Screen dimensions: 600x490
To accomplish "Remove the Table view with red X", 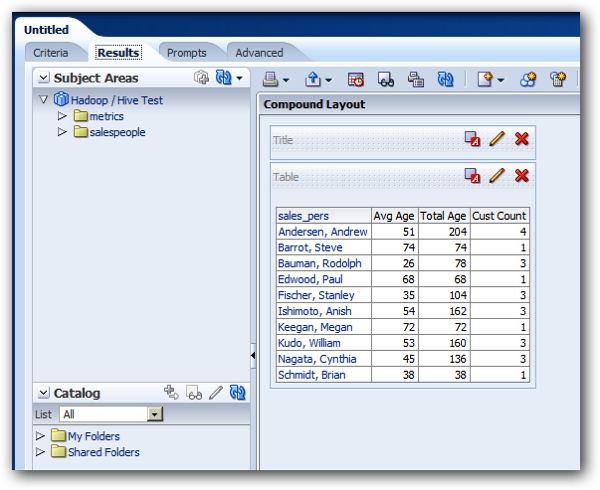I will (522, 176).
